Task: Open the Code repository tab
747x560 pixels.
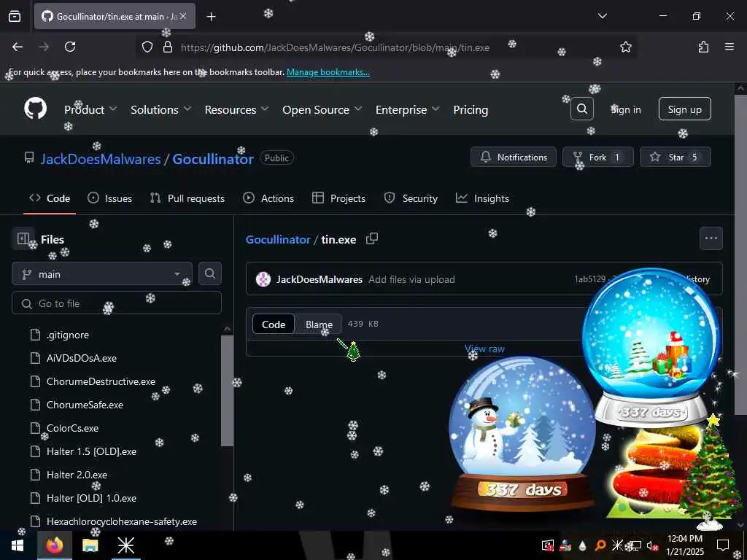Action: click(50, 198)
